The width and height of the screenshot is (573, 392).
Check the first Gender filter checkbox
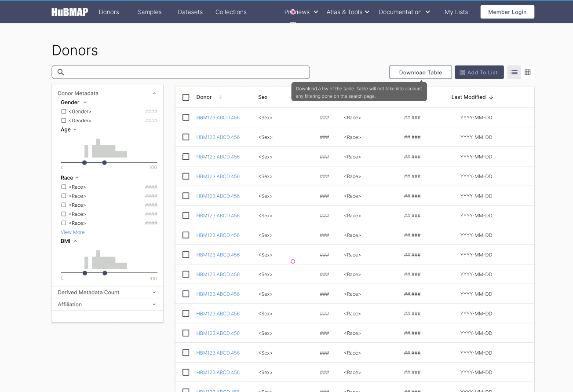click(x=63, y=111)
